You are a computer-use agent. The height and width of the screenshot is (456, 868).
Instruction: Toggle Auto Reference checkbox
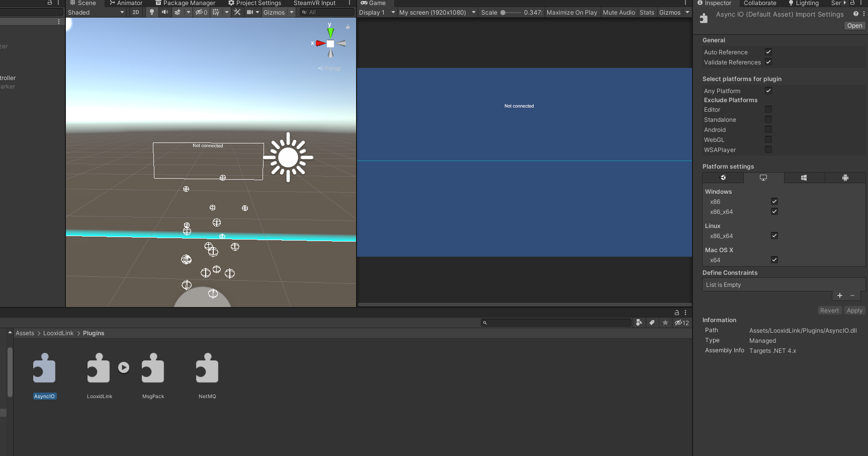pyautogui.click(x=768, y=52)
